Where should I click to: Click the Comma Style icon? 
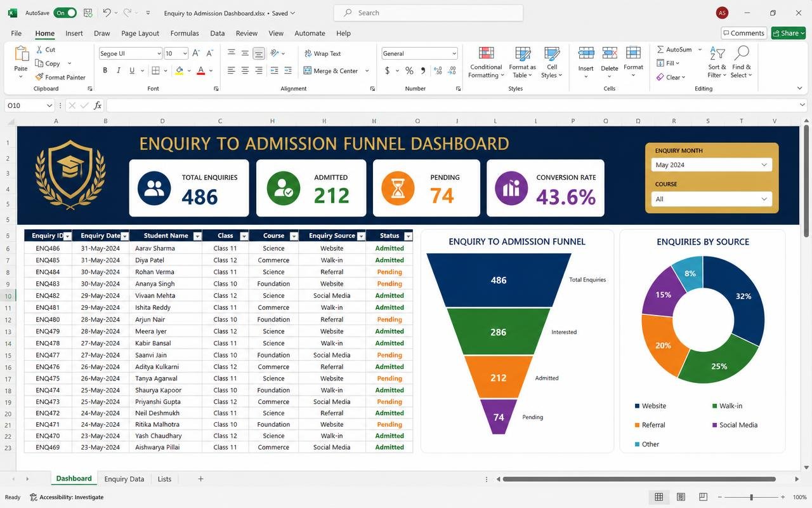click(x=422, y=70)
